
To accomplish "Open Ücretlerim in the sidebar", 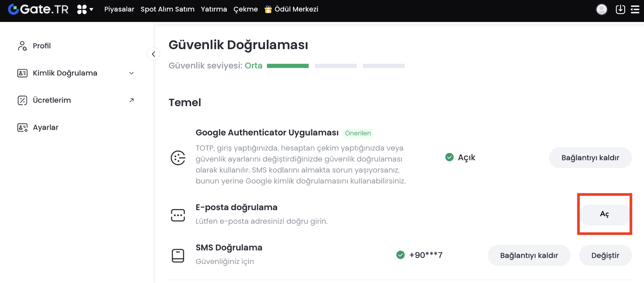I will click(x=52, y=100).
